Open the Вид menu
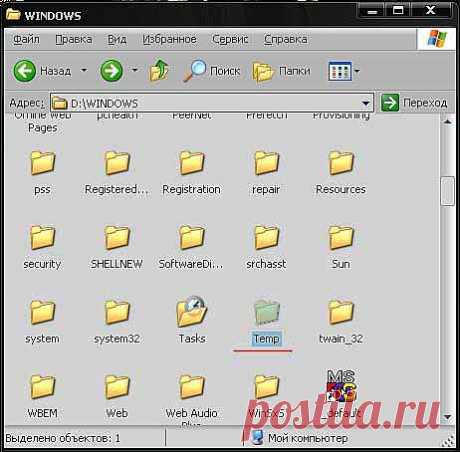The width and height of the screenshot is (460, 452). [117, 39]
